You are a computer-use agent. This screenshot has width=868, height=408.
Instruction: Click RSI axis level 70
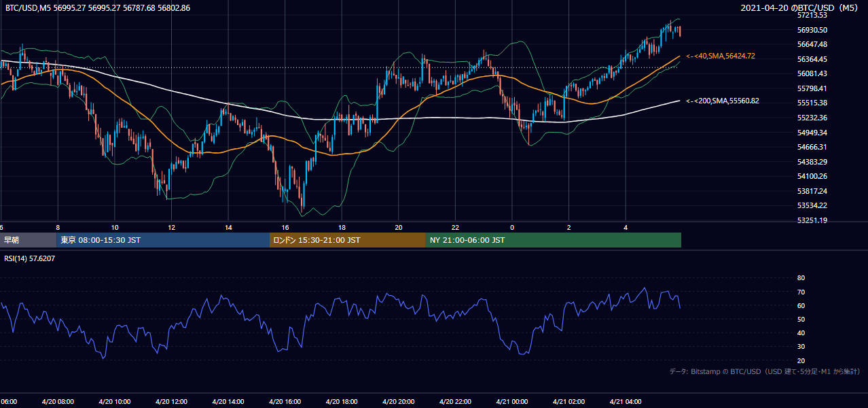tap(801, 292)
